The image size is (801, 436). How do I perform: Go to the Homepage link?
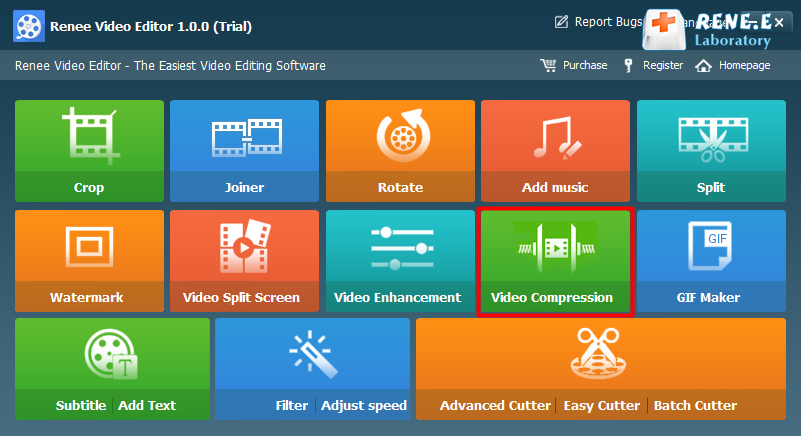click(744, 65)
